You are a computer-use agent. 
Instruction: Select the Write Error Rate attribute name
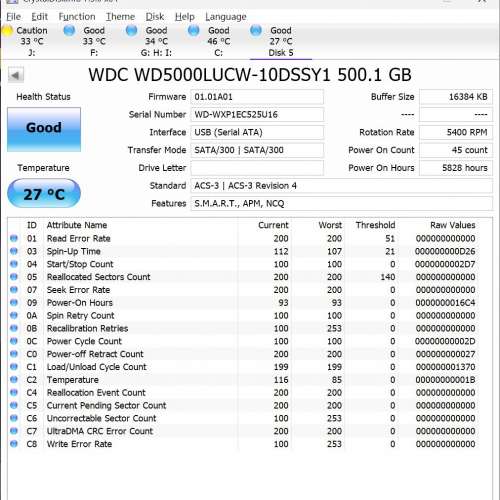point(79,444)
